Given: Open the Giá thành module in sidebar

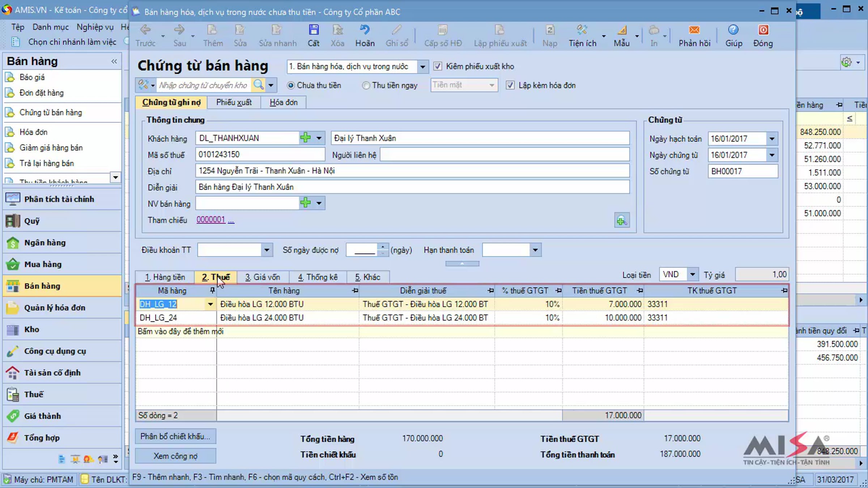Looking at the screenshot, I should pyautogui.click(x=62, y=416).
